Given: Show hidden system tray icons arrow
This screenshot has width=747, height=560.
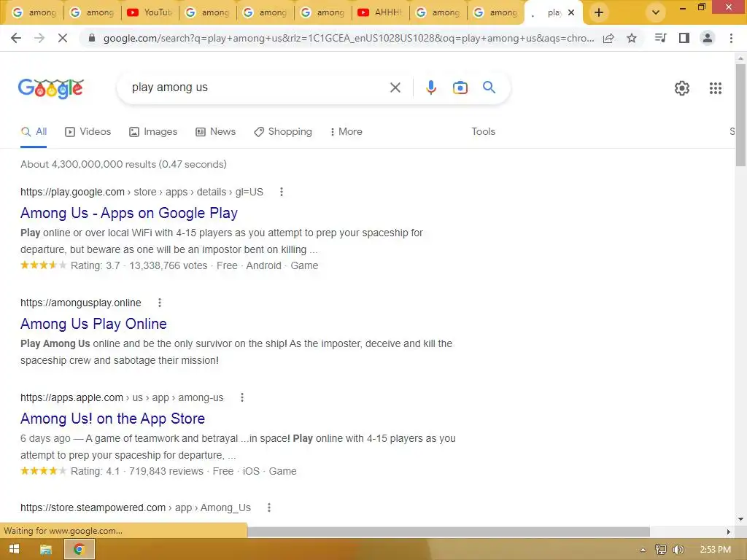Looking at the screenshot, I should pyautogui.click(x=643, y=550).
